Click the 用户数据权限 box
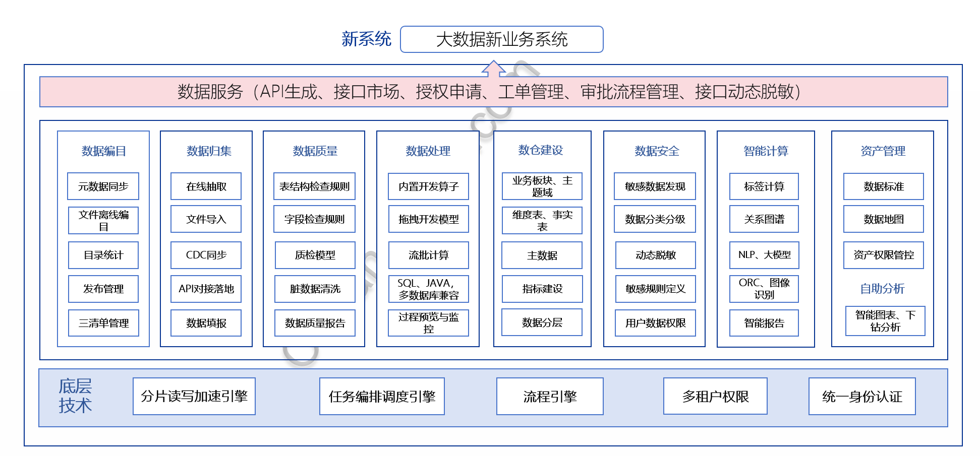This screenshot has height=456, width=980. point(656,323)
